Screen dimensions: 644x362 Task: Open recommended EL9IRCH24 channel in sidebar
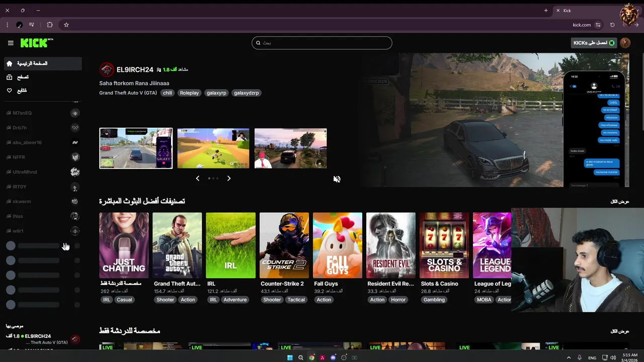(x=43, y=339)
